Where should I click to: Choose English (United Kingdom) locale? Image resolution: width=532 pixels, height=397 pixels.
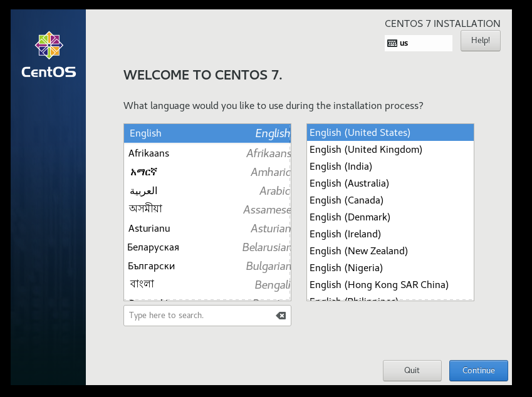pyautogui.click(x=390, y=150)
